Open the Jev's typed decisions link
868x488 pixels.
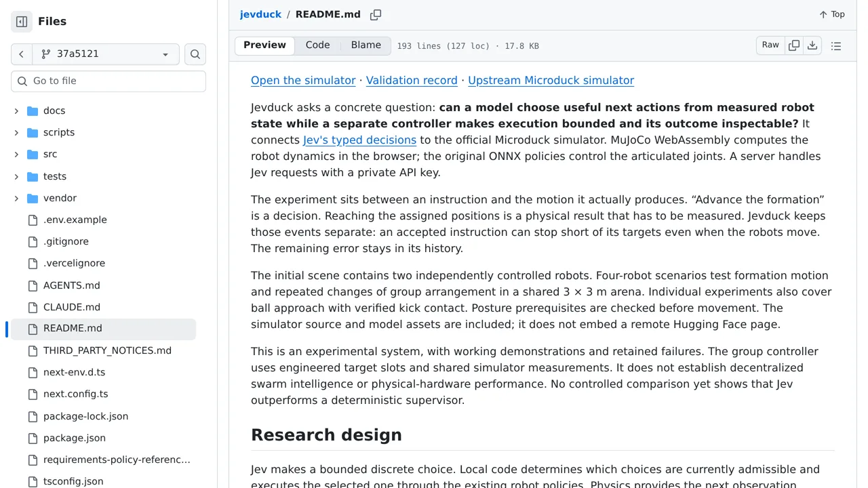point(359,140)
